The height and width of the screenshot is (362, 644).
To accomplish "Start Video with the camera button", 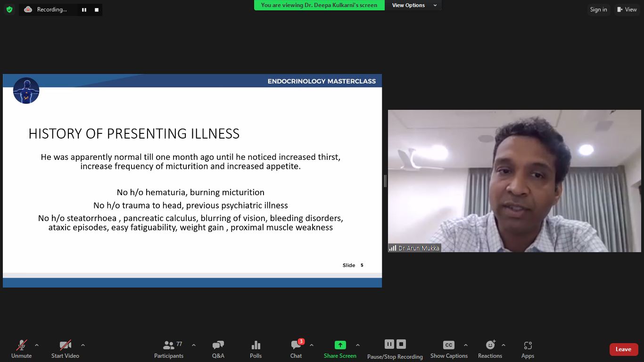I will (x=65, y=349).
